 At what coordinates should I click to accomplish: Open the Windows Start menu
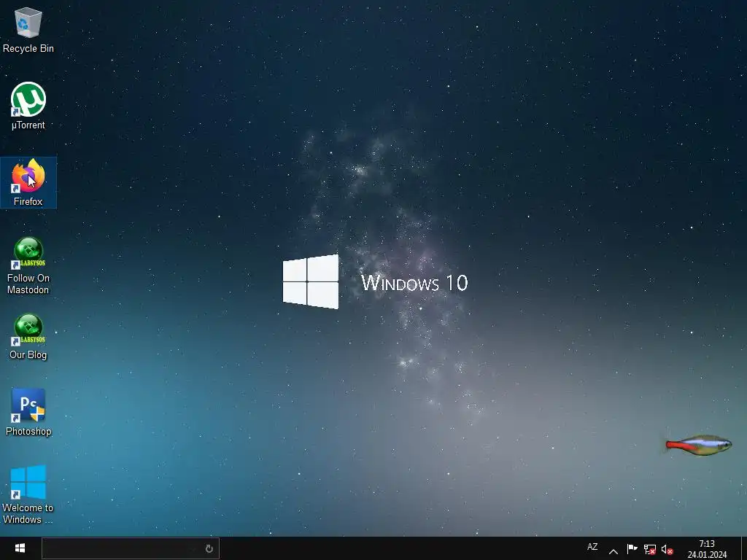click(20, 548)
